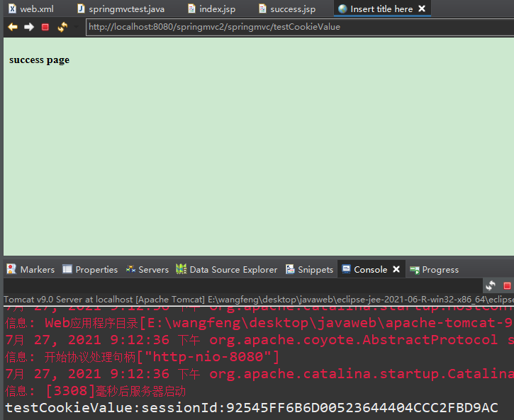The height and width of the screenshot is (420, 514).
Task: Select the Insert title here browser tab
Action: click(381, 8)
